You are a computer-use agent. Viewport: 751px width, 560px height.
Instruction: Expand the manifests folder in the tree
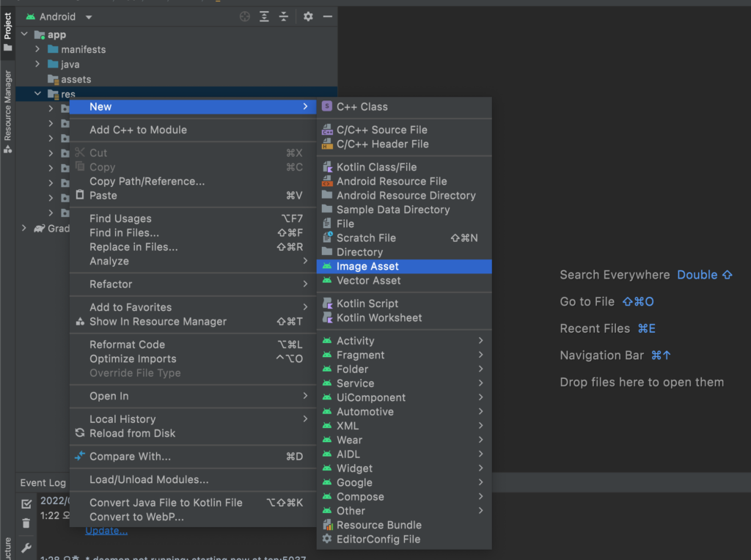point(37,49)
